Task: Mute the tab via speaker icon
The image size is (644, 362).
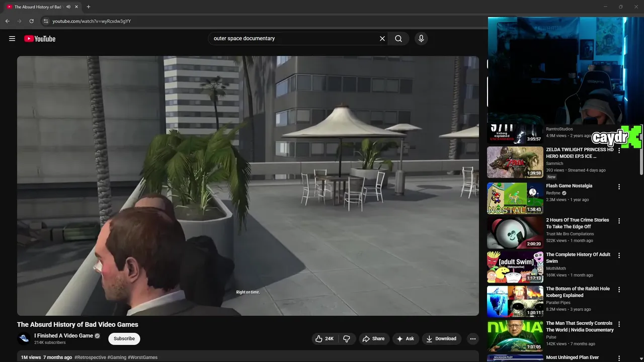Action: click(68, 7)
